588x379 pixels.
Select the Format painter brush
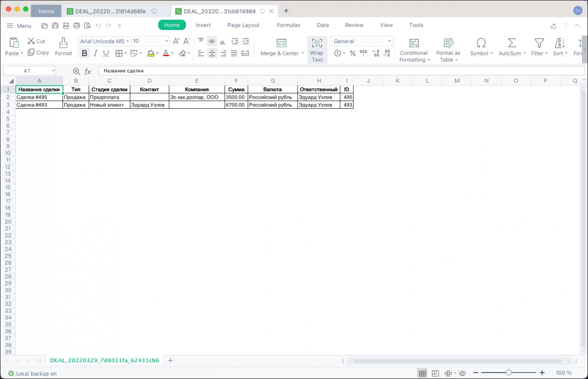point(63,47)
